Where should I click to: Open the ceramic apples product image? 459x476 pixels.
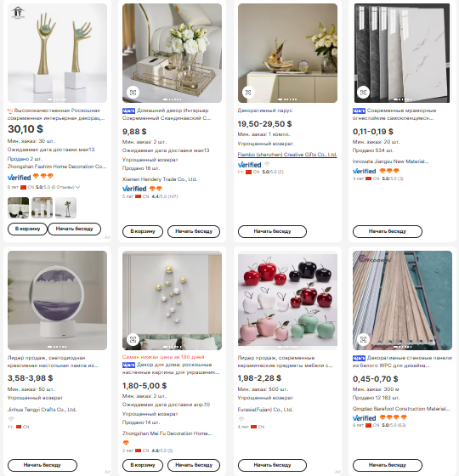(287, 300)
